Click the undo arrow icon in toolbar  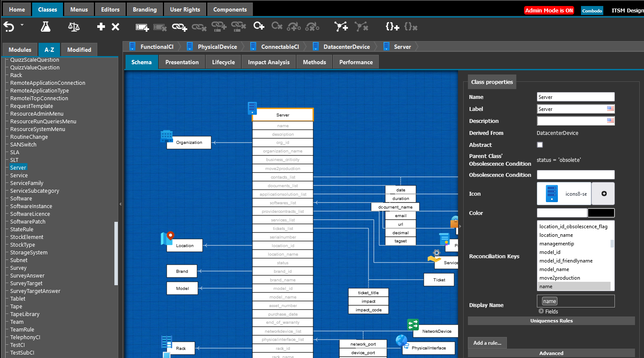click(x=9, y=27)
